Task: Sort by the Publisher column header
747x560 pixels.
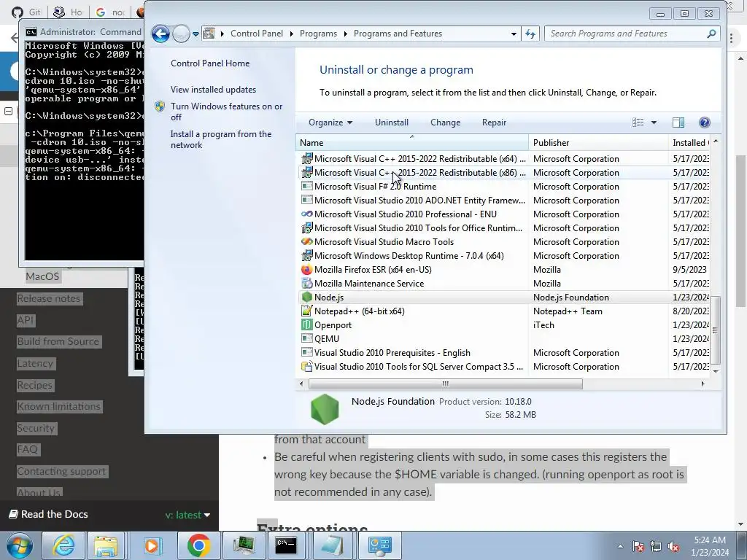Action: (598, 143)
